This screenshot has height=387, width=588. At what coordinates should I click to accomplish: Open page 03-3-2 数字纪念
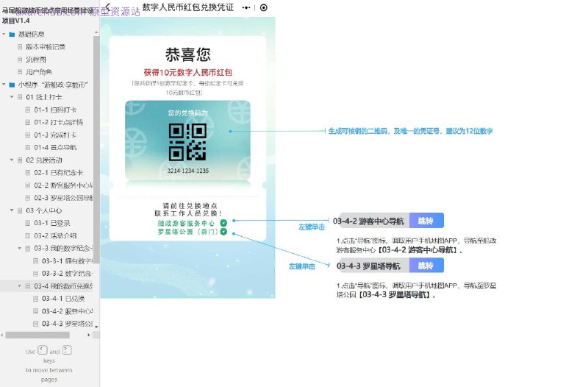coord(68,273)
